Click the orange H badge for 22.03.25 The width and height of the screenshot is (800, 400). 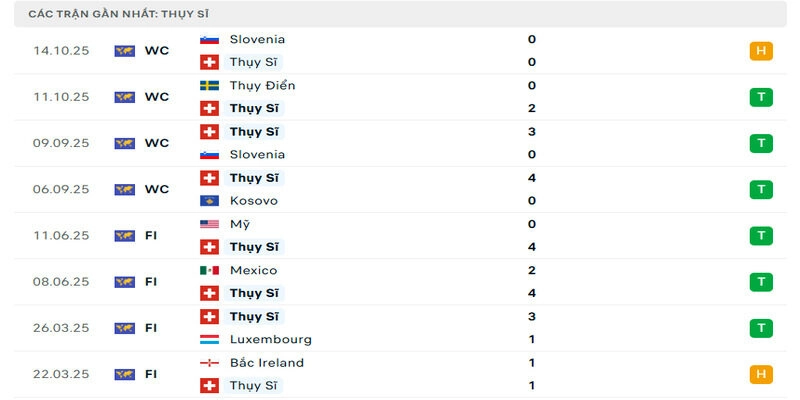point(761,374)
